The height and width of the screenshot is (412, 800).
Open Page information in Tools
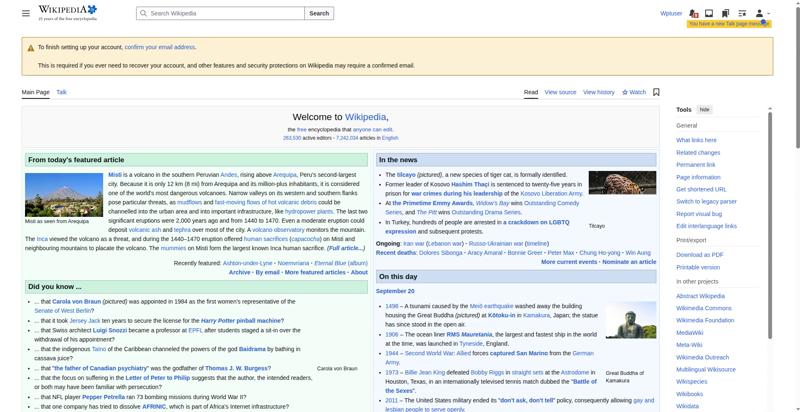[698, 177]
